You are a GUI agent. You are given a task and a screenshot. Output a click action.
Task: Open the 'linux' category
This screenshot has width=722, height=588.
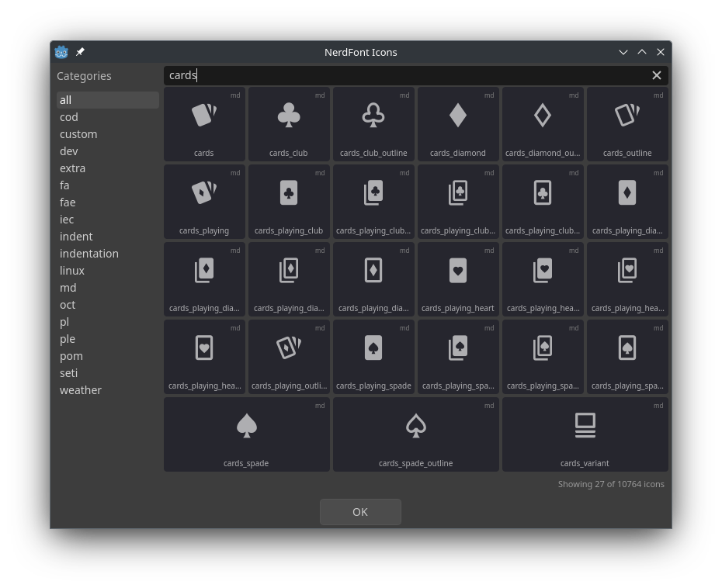coord(108,271)
